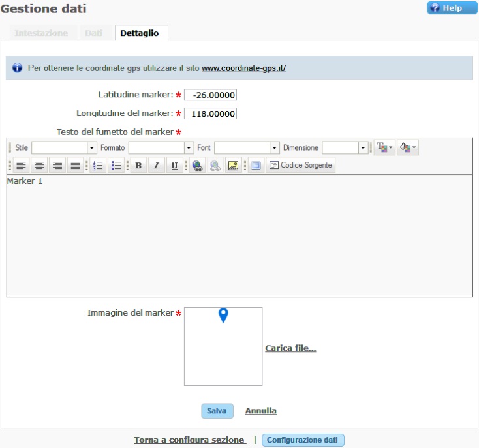Insert a bulleted list
The width and height of the screenshot is (479, 448).
pos(116,166)
